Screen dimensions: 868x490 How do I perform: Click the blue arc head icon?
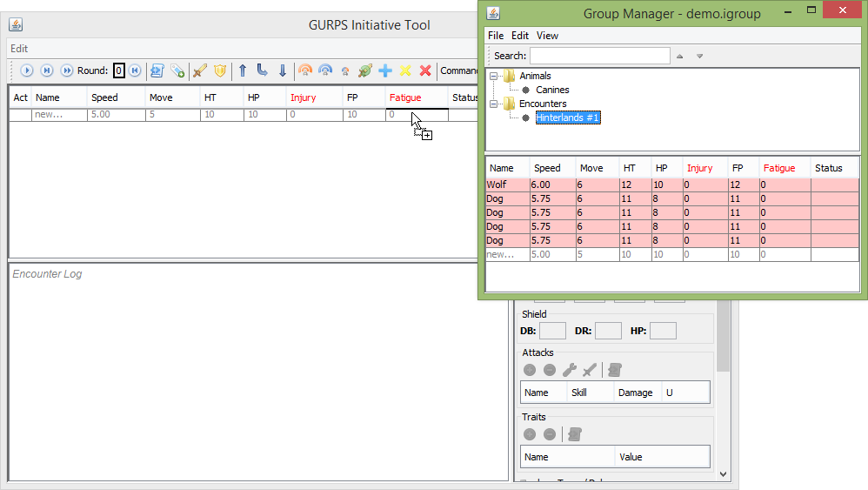coord(325,70)
